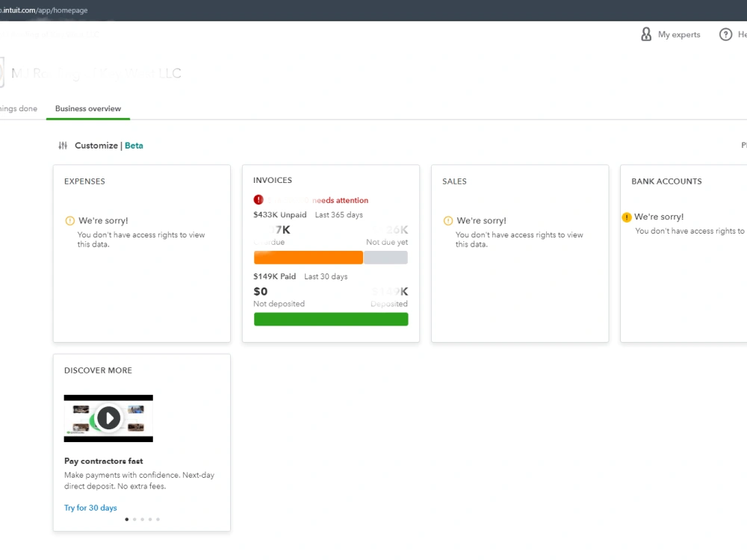Screen dimensions: 747x560
Task: Click the red needs-attention alert icon
Action: click(258, 199)
